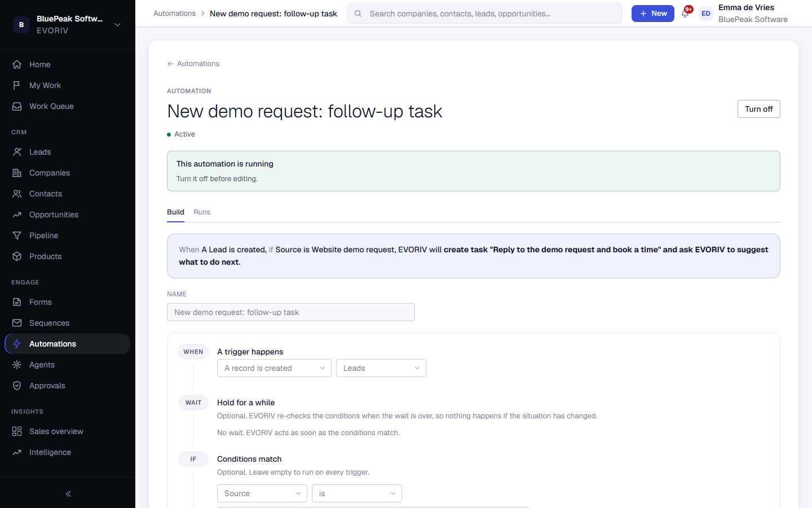Go to Sequences in sidebar
812x508 pixels.
coord(68,323)
